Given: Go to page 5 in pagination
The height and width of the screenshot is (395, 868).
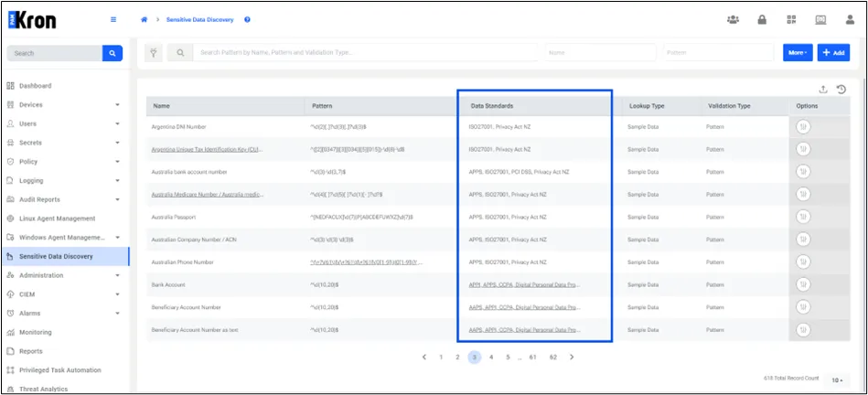Looking at the screenshot, I should 508,358.
